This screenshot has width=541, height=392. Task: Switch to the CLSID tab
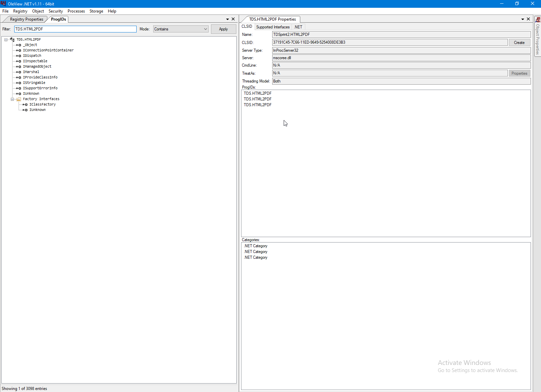(247, 27)
